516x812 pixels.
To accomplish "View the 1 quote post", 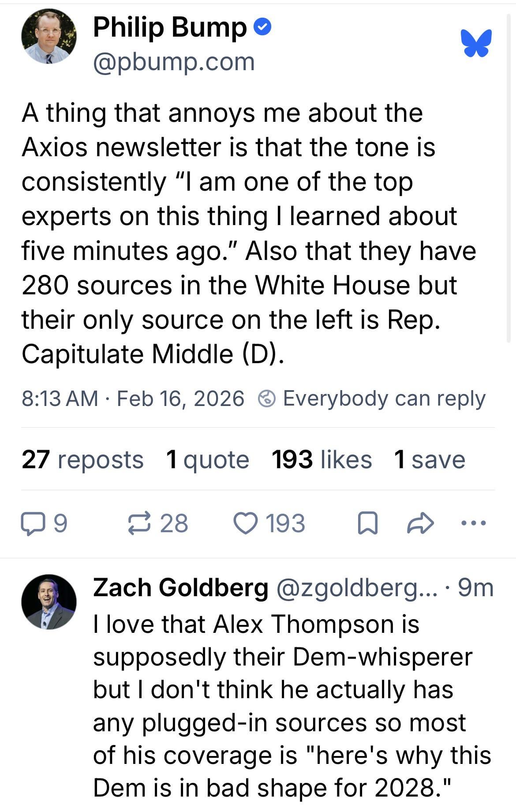I will point(207,459).
